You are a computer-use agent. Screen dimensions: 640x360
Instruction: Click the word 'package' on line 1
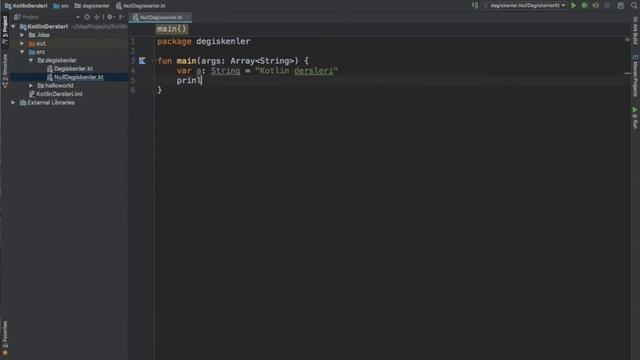point(174,41)
